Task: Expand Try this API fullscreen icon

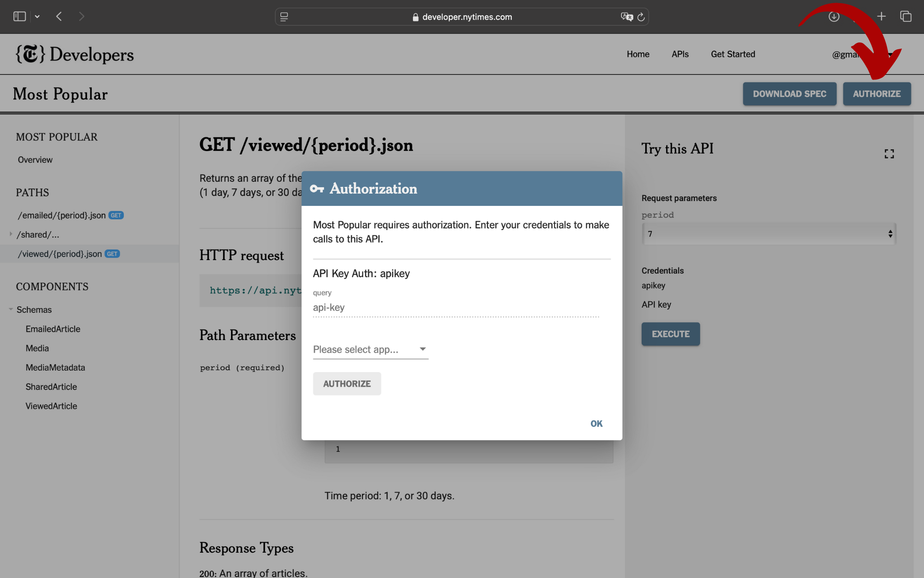Action: 889,154
